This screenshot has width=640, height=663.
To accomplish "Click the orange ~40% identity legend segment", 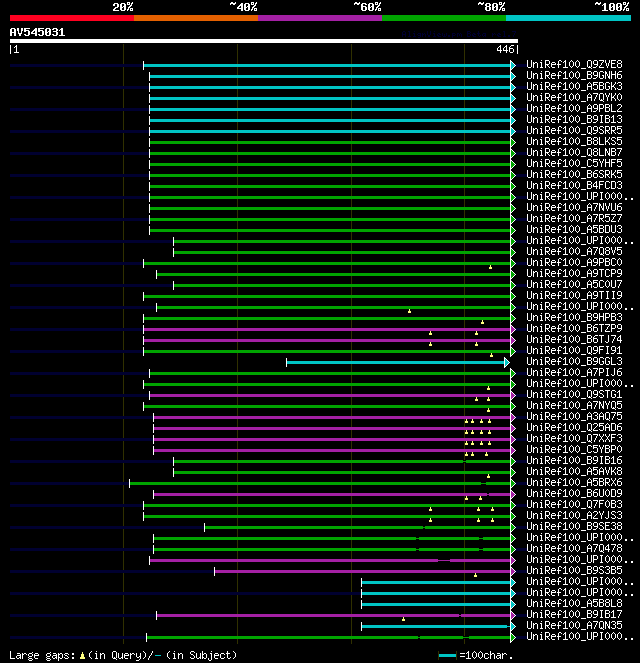I will tap(196, 18).
